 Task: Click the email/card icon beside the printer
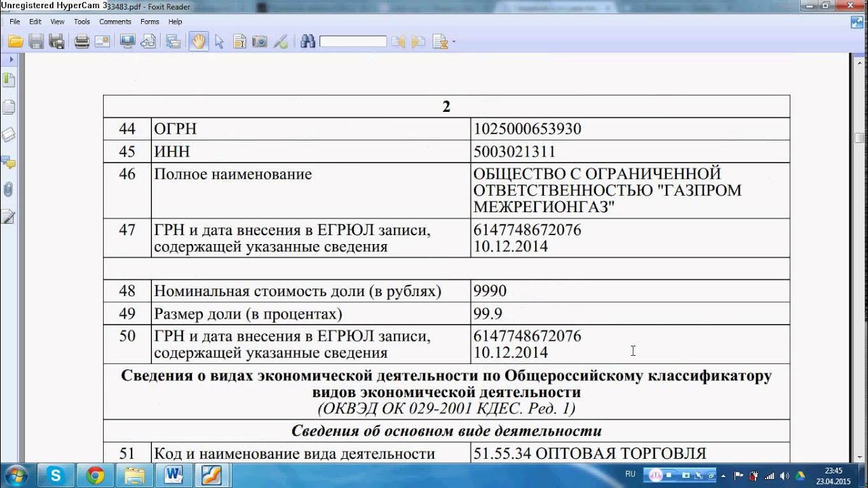click(x=102, y=42)
